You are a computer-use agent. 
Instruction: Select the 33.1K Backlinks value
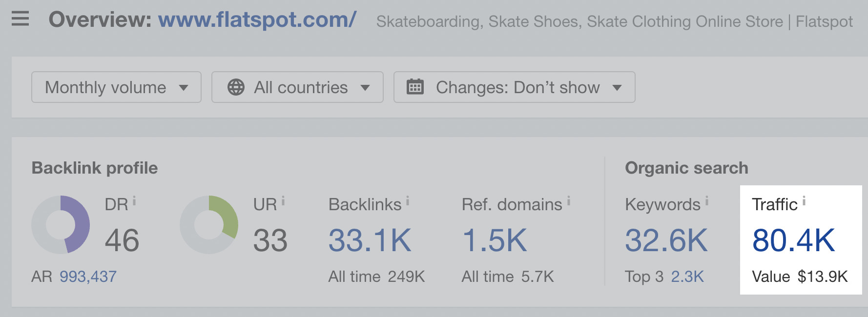[x=370, y=239]
